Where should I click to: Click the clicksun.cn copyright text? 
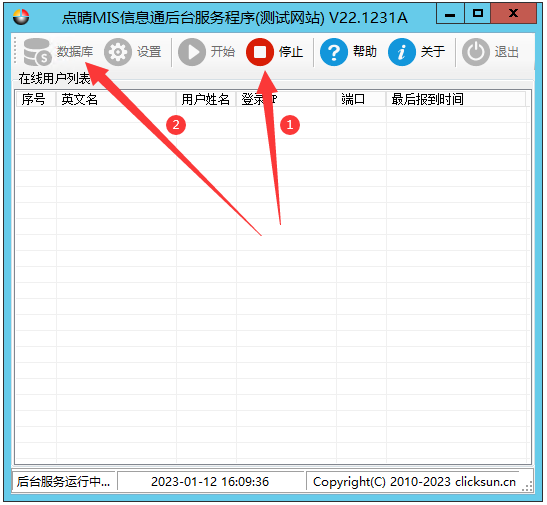click(414, 482)
